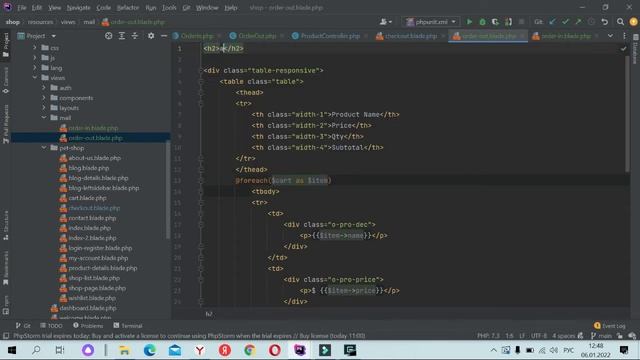Collapse all in Project panel
Screen dimensions: 640x360
[x=135, y=36]
